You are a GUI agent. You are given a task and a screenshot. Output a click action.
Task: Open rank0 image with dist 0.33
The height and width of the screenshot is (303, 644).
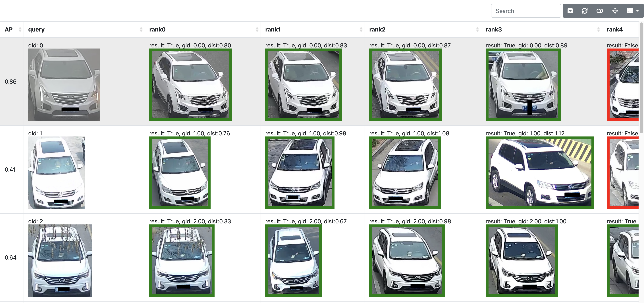coord(182,260)
